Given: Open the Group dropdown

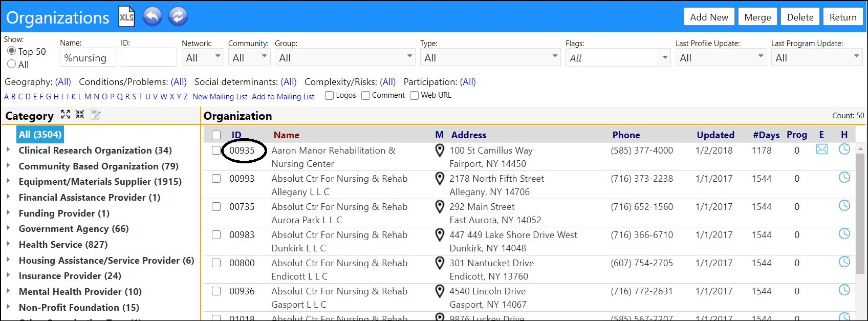Looking at the screenshot, I should coord(345,57).
